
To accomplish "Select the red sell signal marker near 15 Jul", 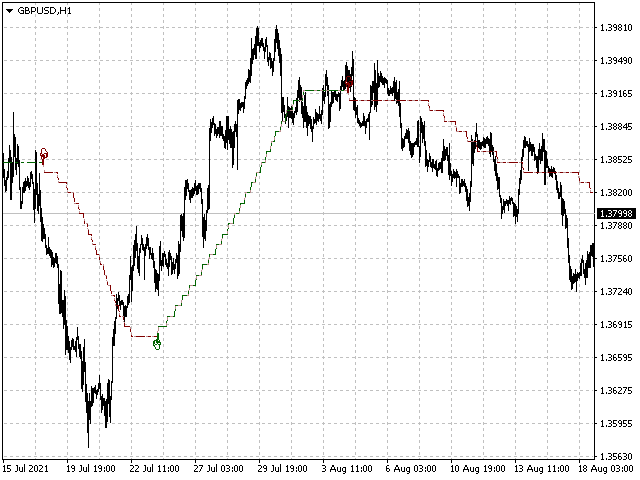I will (x=44, y=154).
